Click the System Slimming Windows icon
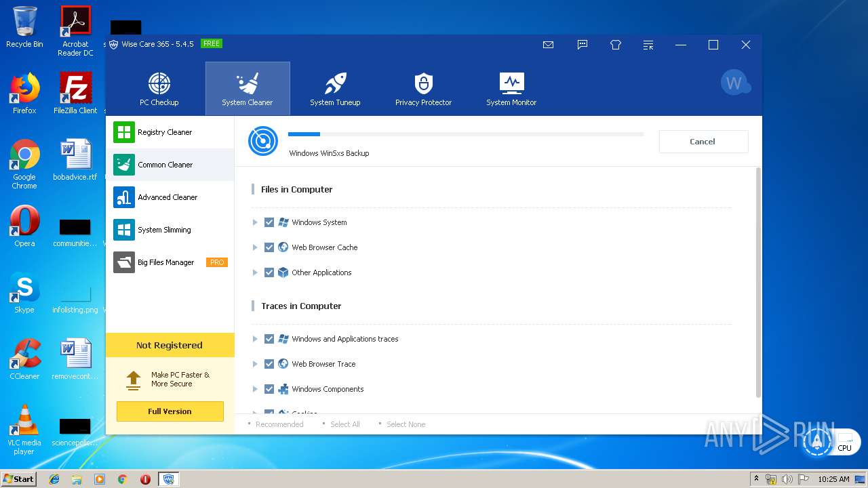 click(124, 230)
